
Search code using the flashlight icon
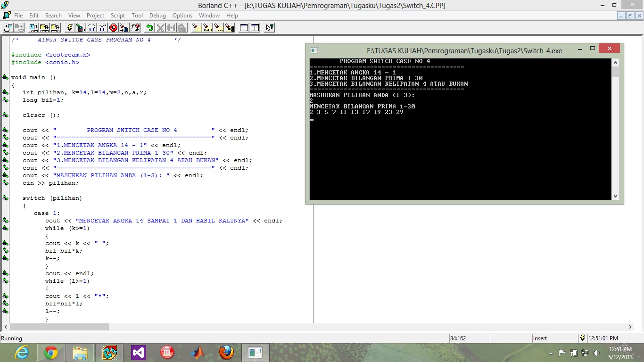tap(196, 27)
